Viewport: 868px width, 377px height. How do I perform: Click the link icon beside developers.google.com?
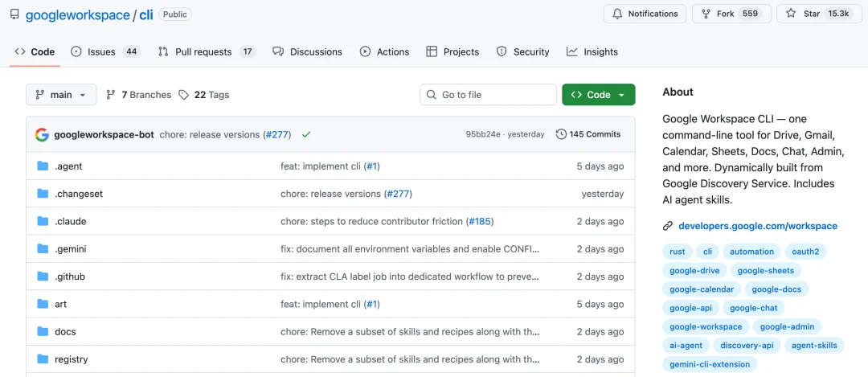coord(668,226)
